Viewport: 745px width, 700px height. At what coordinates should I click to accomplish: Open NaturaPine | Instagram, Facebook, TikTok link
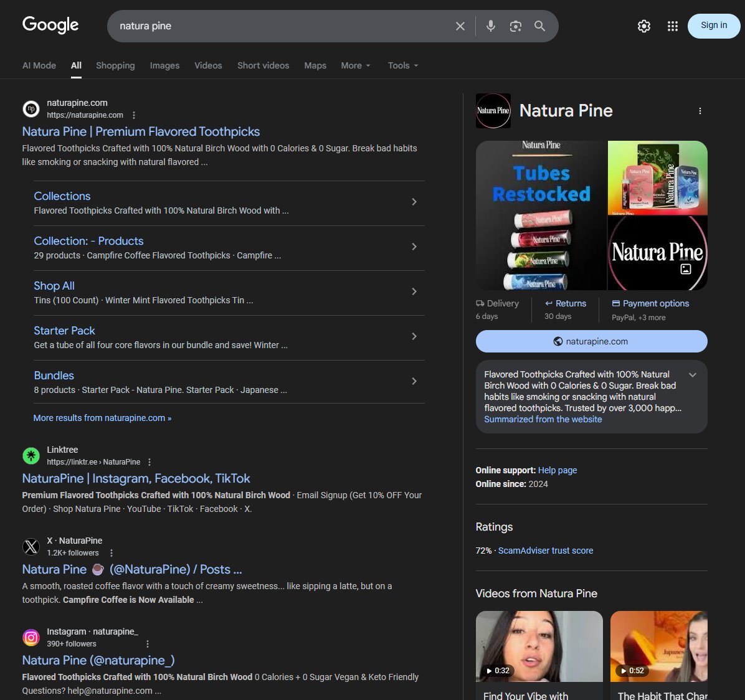(x=136, y=478)
